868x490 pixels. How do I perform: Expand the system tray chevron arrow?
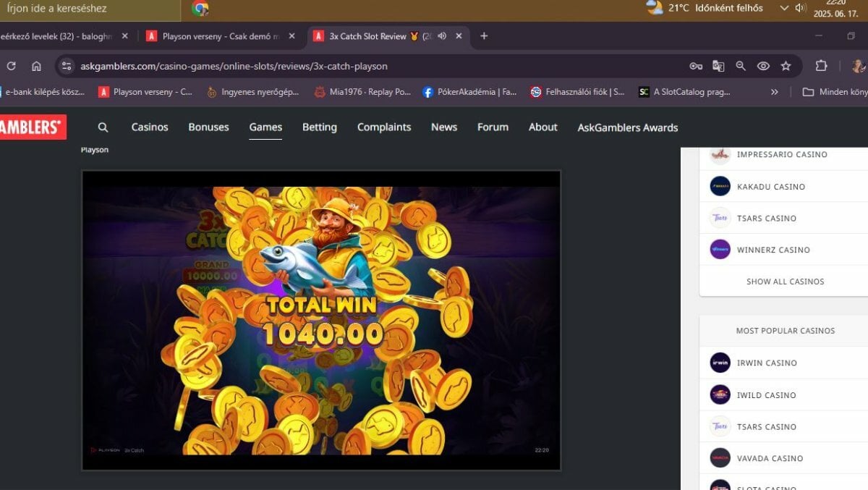(784, 8)
